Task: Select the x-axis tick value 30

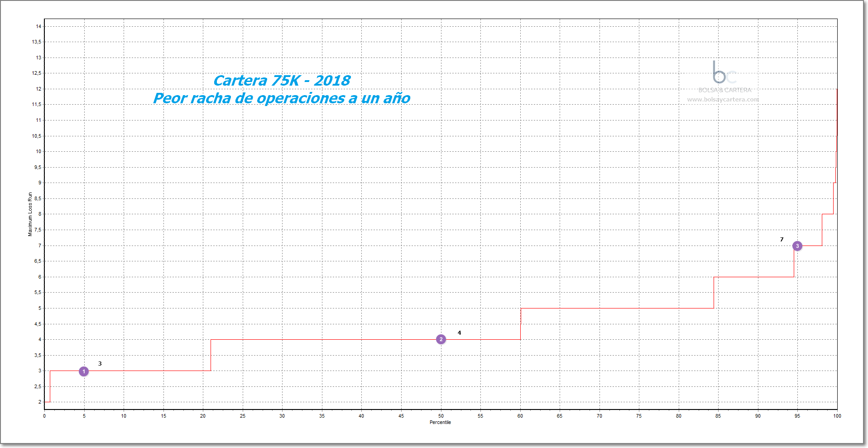Action: (x=282, y=416)
